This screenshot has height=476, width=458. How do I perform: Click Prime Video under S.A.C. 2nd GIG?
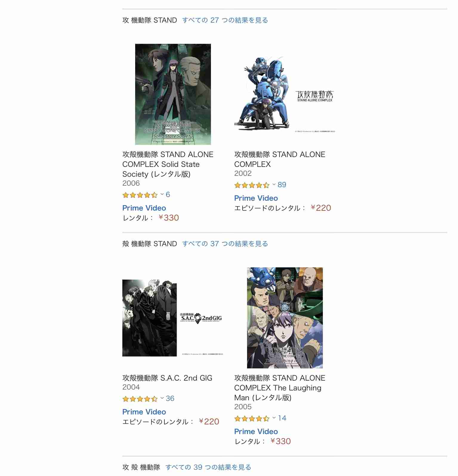pos(144,412)
